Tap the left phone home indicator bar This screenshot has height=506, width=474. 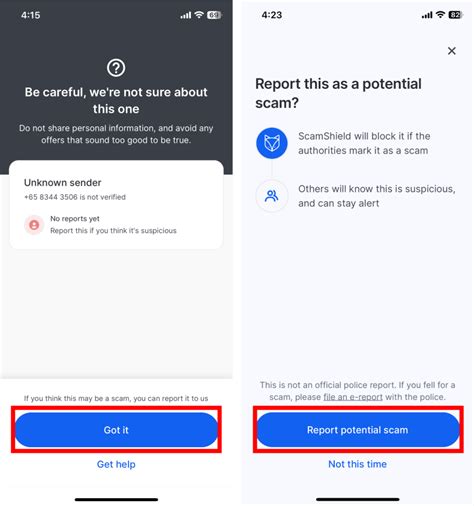116,499
